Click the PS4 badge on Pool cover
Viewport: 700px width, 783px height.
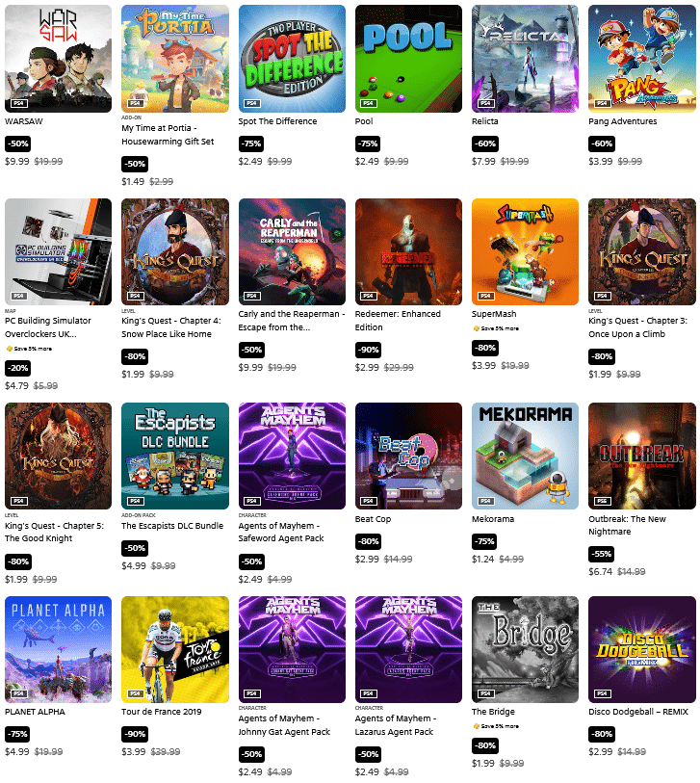369,103
